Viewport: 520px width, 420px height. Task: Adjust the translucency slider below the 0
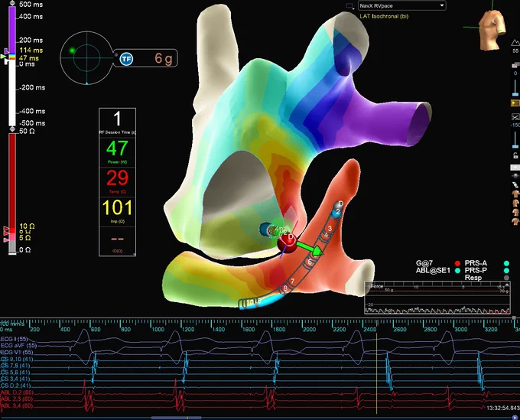(x=515, y=87)
